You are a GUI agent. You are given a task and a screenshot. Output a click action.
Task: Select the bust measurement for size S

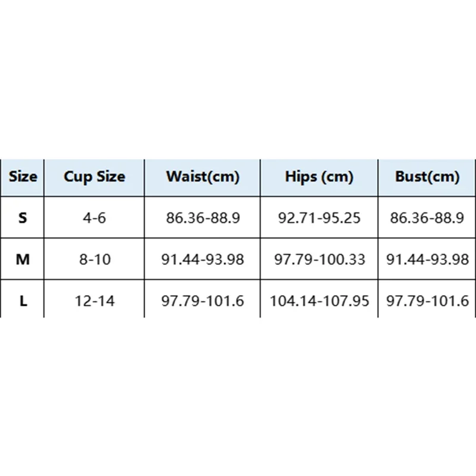click(427, 218)
